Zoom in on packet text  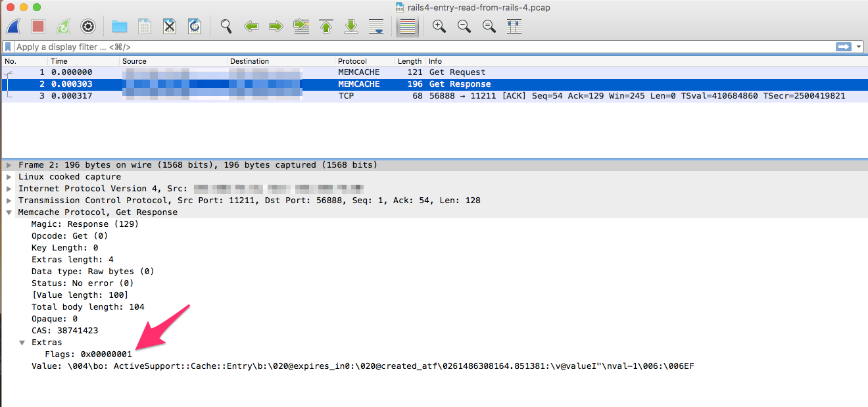pos(439,26)
